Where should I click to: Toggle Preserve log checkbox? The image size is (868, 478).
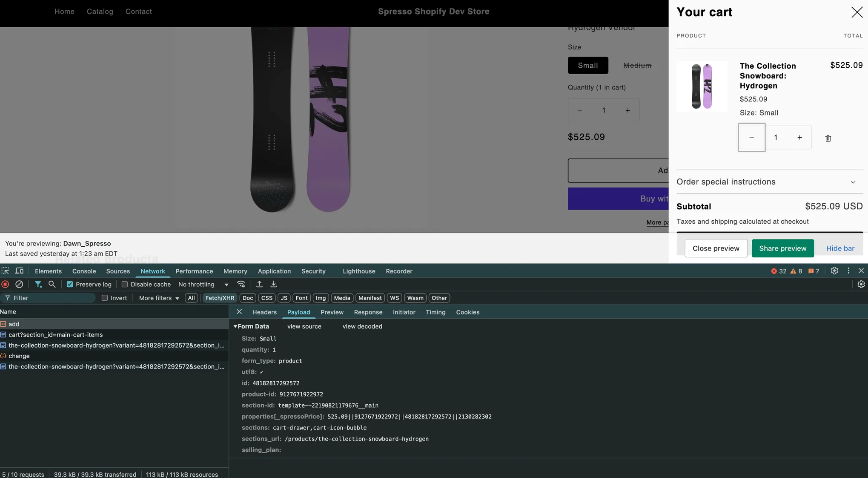coord(70,284)
